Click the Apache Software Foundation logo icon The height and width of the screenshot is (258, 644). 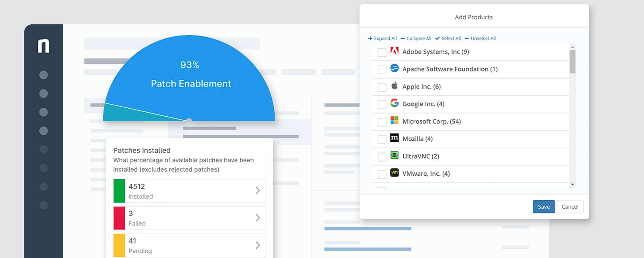(394, 68)
